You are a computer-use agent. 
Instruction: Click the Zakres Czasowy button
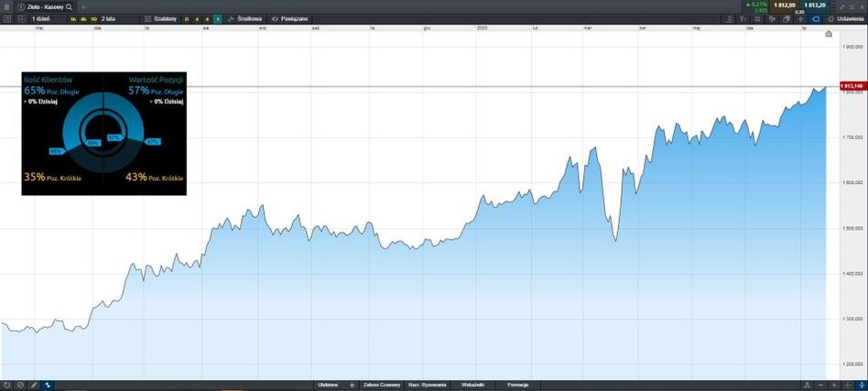pyautogui.click(x=381, y=385)
